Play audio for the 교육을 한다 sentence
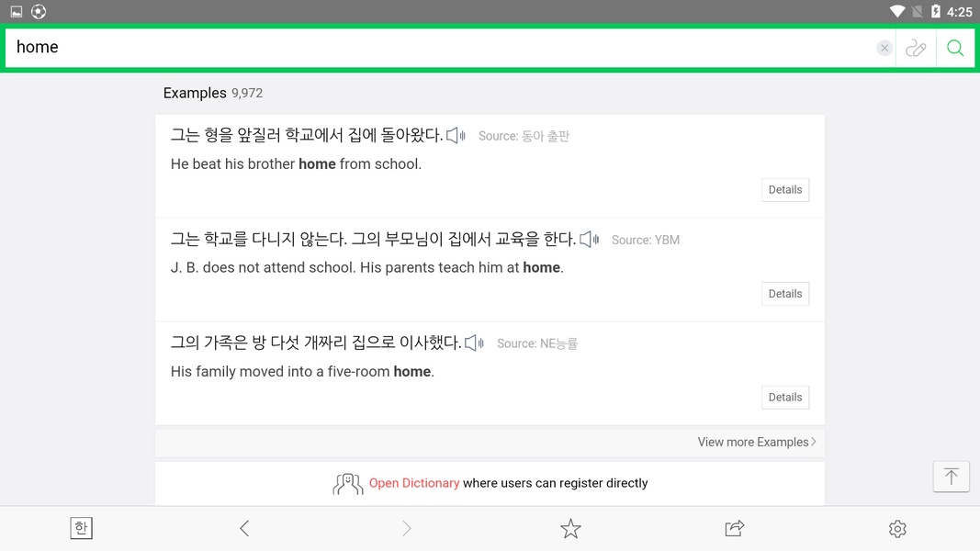The width and height of the screenshot is (980, 551). pyautogui.click(x=589, y=240)
